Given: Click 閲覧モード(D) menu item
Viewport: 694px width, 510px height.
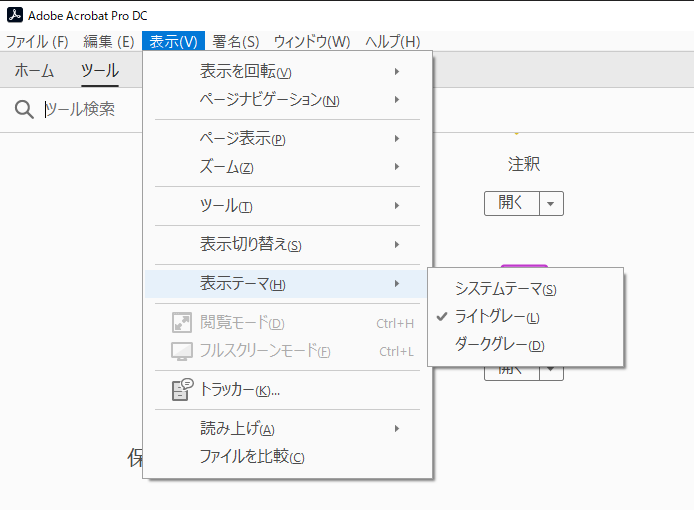Looking at the screenshot, I should pyautogui.click(x=287, y=322).
